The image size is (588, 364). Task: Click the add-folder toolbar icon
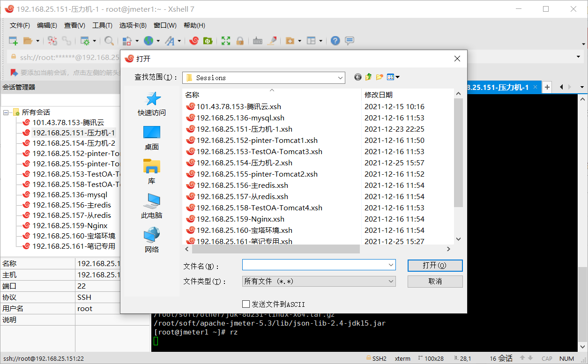click(290, 41)
